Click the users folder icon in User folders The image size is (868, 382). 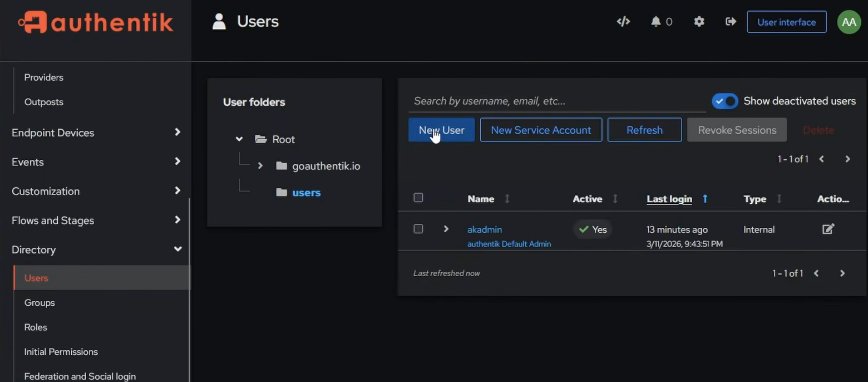click(281, 192)
